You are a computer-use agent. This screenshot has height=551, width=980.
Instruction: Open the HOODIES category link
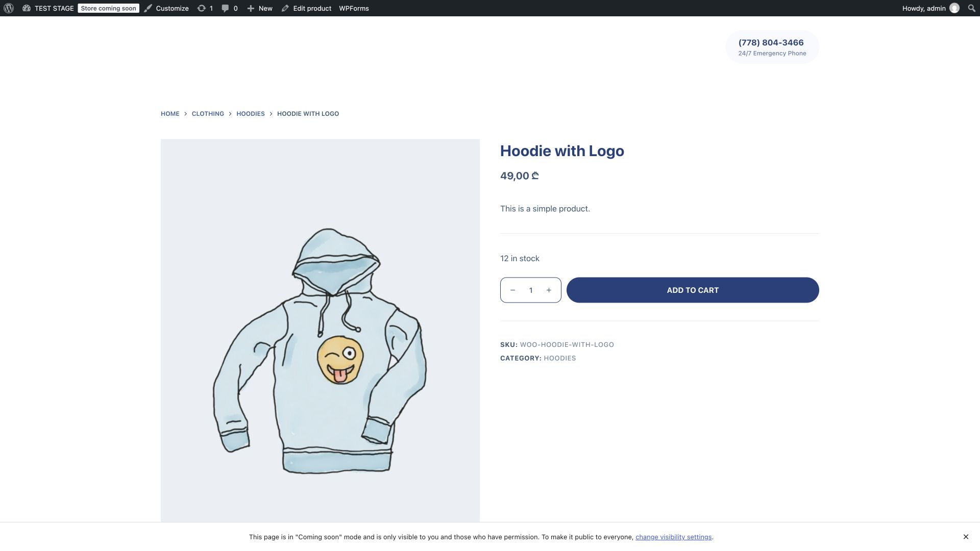click(559, 358)
